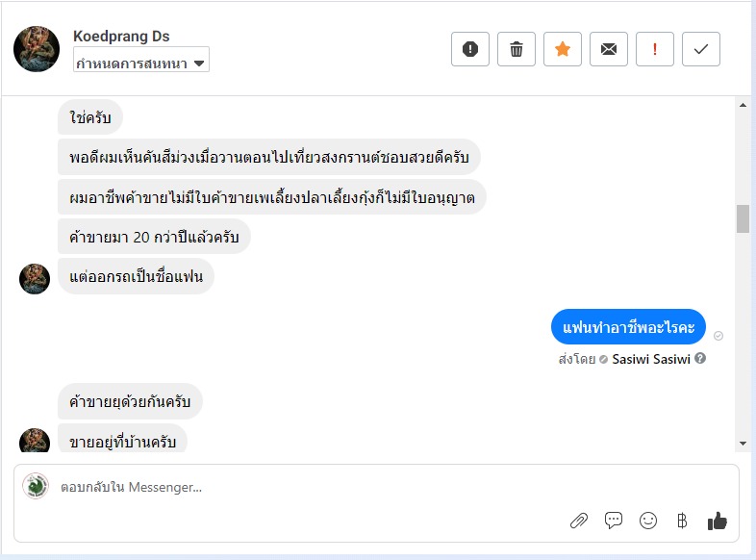Attach a file using the paperclip icon
Viewport: 756px width, 560px height.
(579, 521)
